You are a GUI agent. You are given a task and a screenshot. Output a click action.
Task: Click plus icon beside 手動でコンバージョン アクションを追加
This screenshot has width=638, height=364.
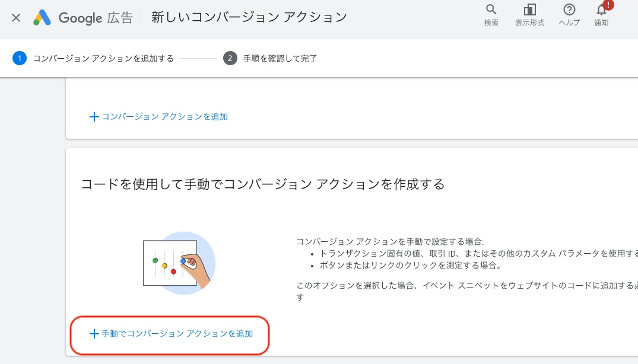(94, 334)
